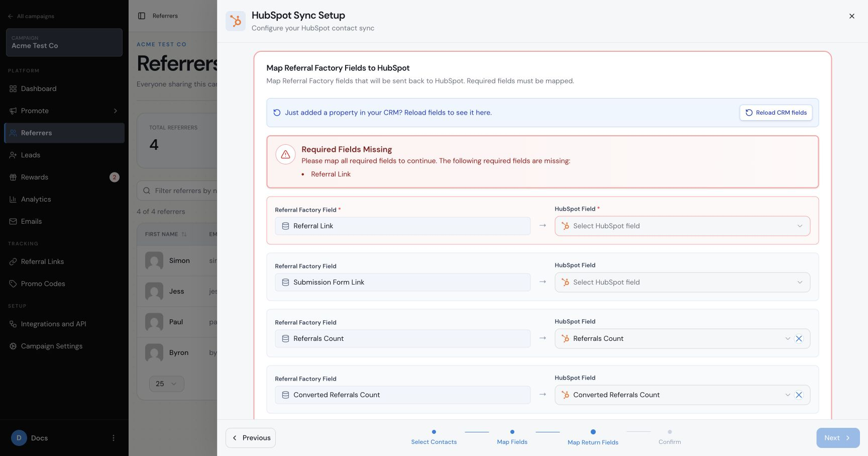
Task: Open Leads in the sidebar
Action: click(x=64, y=155)
